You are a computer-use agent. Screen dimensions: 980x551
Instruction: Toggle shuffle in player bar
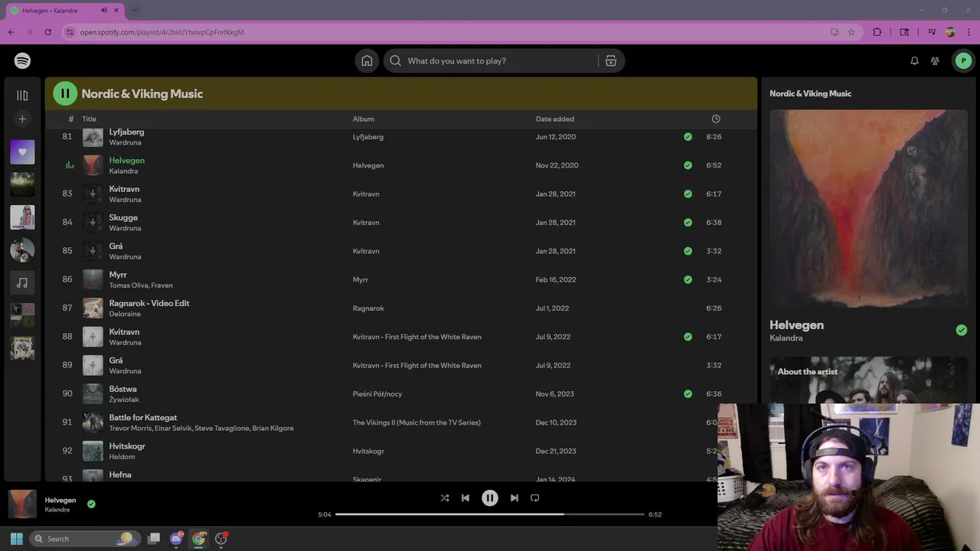click(445, 497)
